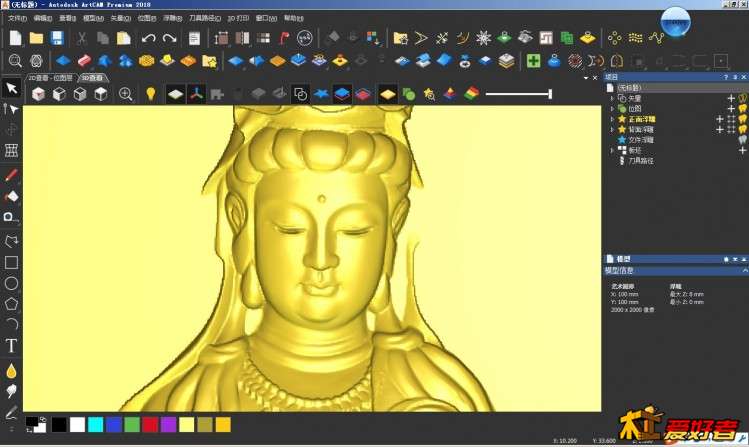Open the 帮助 menu
Image resolution: width=749 pixels, height=447 pixels.
pos(293,18)
